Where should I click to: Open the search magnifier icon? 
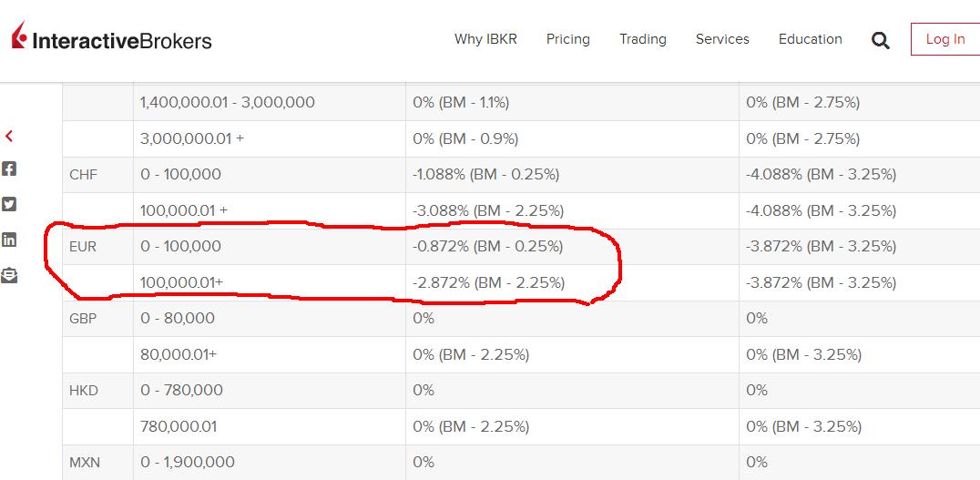881,41
